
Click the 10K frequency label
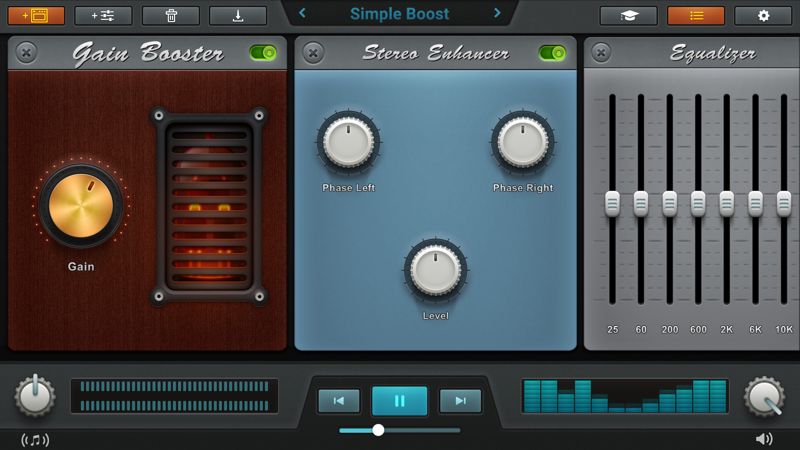(x=784, y=330)
